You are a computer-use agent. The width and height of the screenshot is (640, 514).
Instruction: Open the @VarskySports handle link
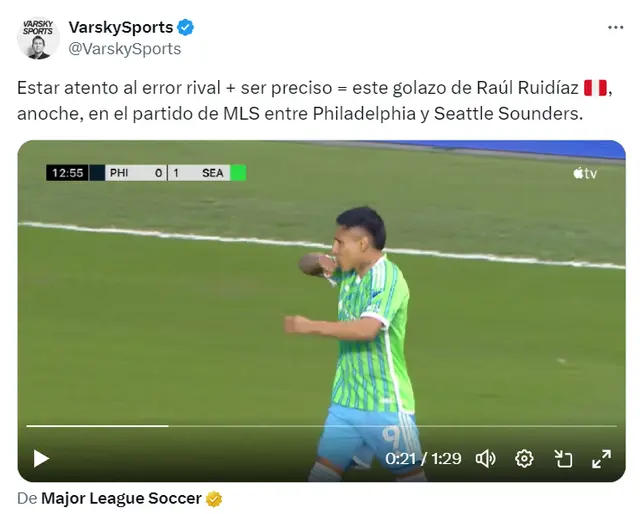(125, 49)
